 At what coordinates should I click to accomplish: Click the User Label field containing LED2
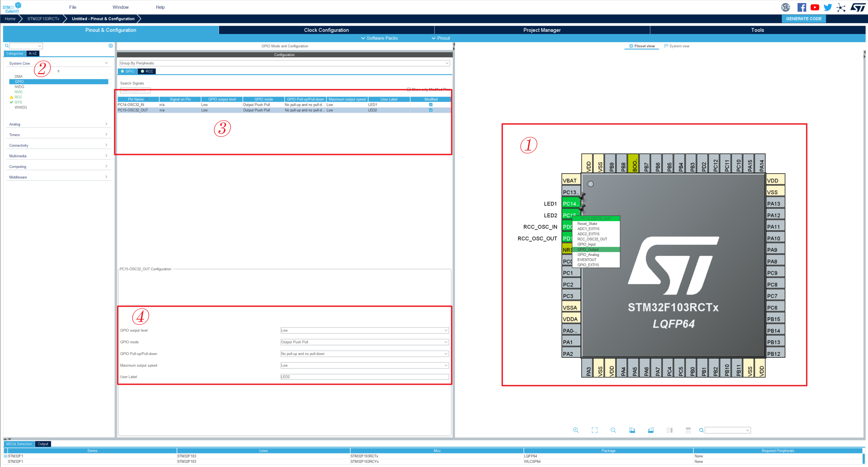coord(364,377)
